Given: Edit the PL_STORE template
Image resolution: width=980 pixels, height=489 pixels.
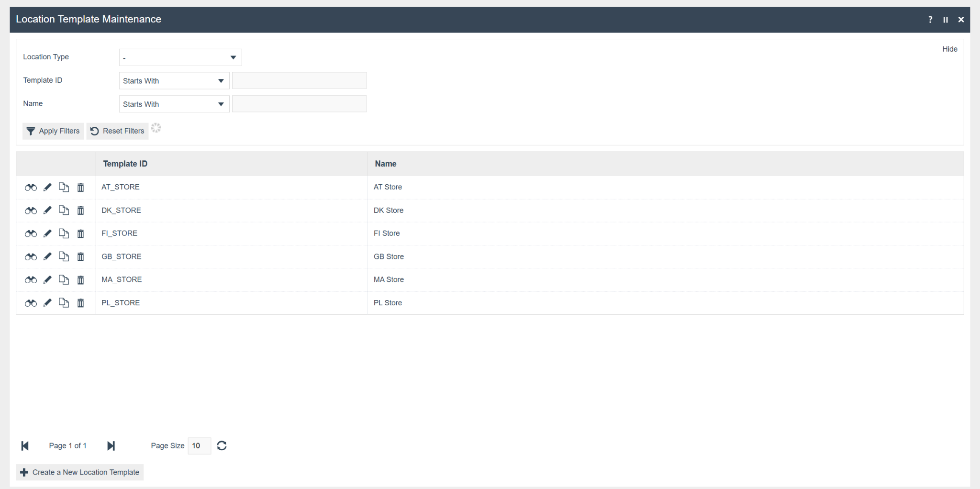Looking at the screenshot, I should coord(47,303).
